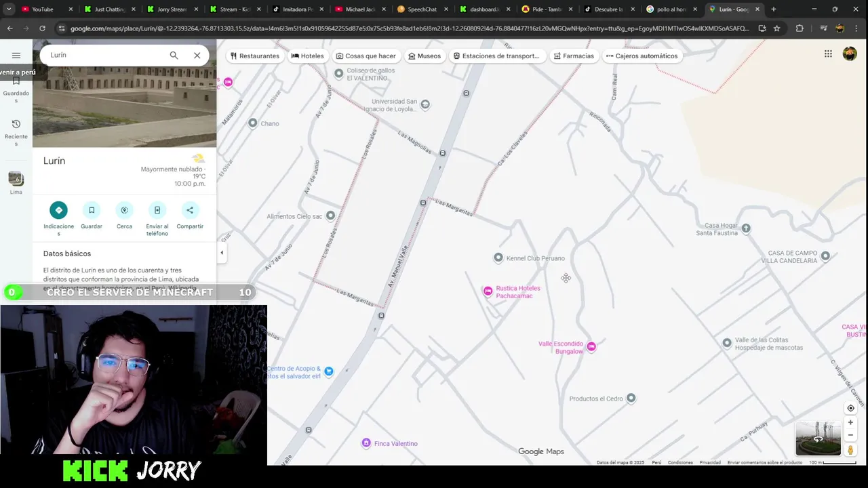
Task: Click Universidad San Ignacio de Loyola marker
Action: 425,104
